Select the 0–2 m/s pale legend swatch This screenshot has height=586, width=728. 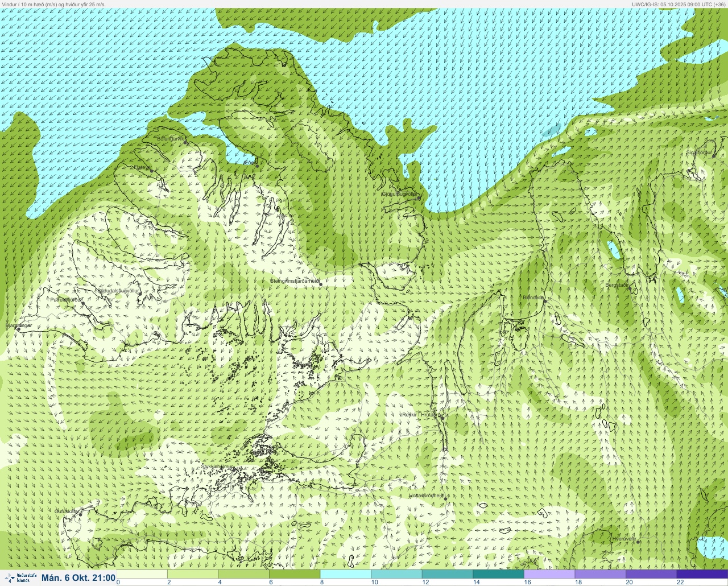tap(142, 574)
